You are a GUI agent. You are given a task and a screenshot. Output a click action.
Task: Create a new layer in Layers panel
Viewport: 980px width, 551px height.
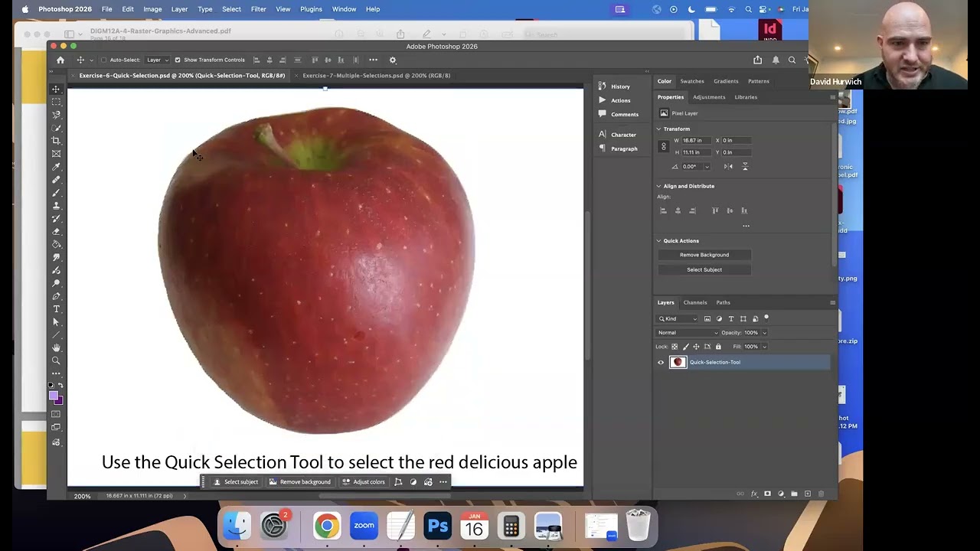808,494
